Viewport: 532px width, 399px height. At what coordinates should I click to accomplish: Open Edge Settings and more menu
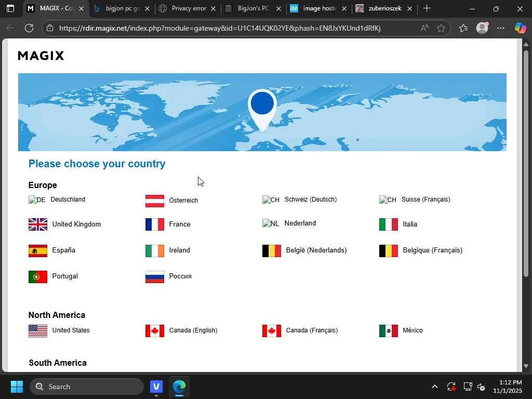(x=501, y=28)
